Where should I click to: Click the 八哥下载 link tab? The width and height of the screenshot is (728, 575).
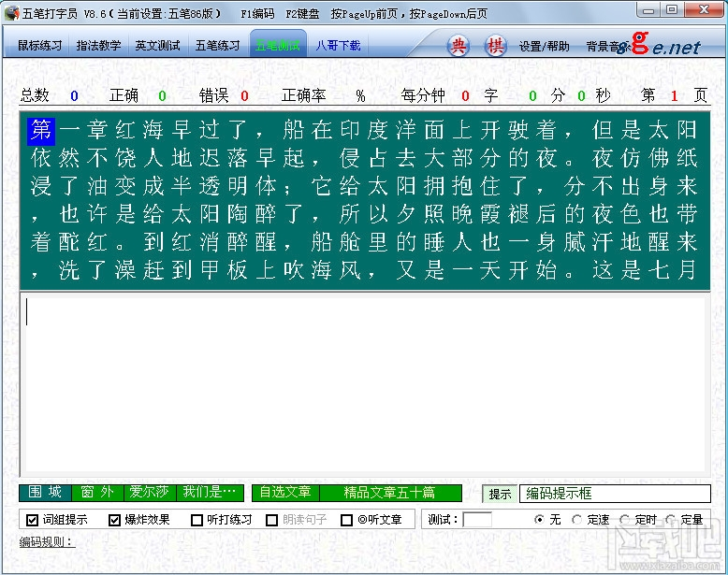pos(337,45)
